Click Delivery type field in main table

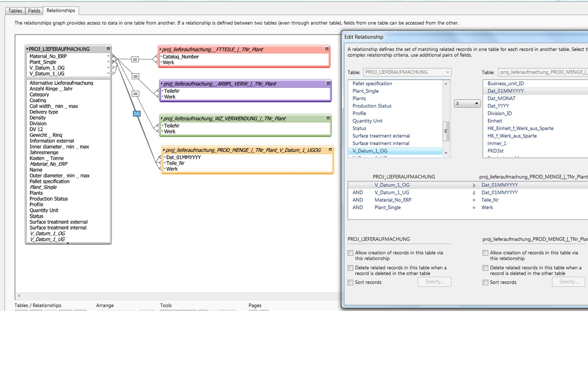[44, 112]
